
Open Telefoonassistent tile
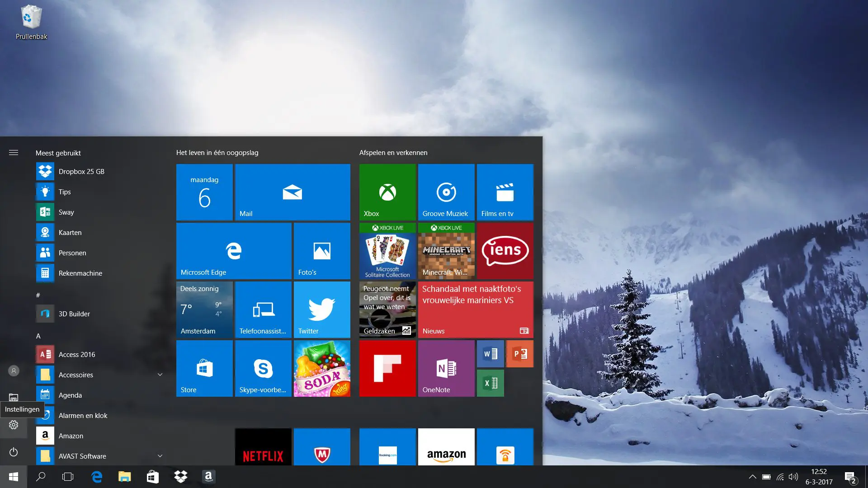pyautogui.click(x=263, y=310)
